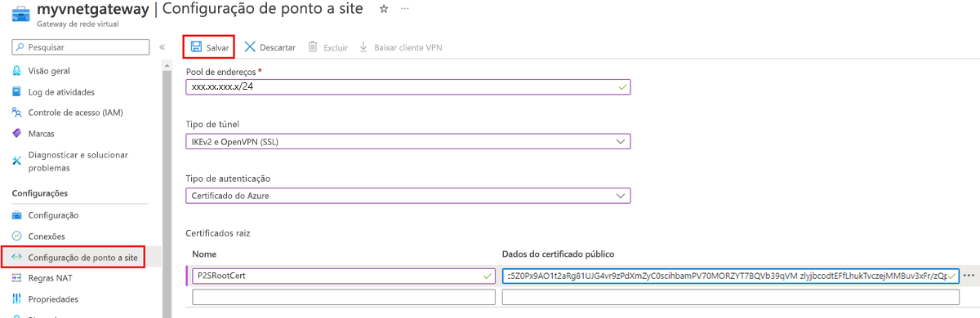Click the Conexões sidebar icon
The width and height of the screenshot is (980, 318).
(x=17, y=236)
